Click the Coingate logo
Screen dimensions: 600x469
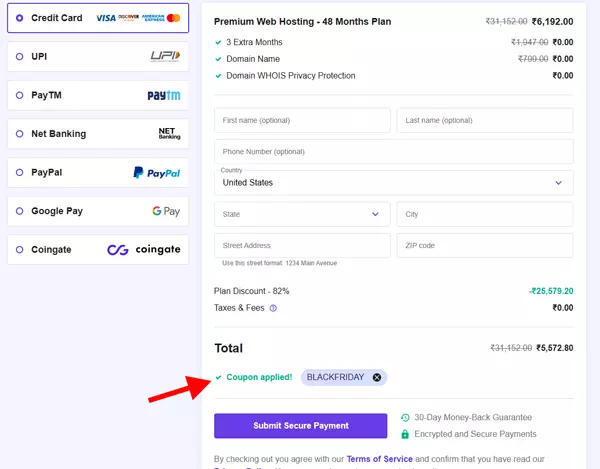point(144,250)
